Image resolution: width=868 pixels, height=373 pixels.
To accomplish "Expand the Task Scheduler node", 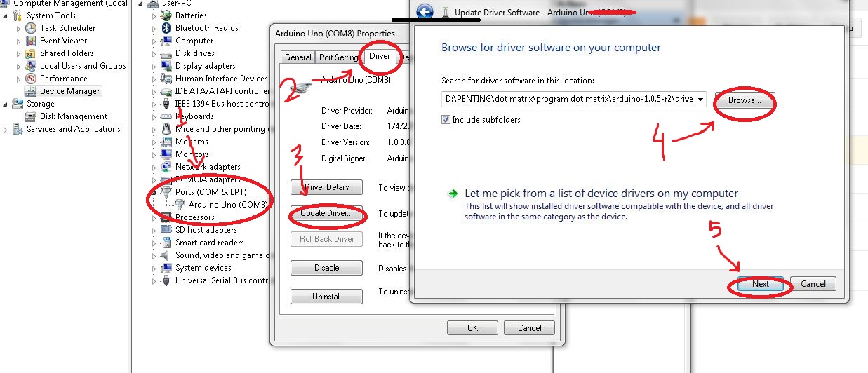I will click(20, 28).
